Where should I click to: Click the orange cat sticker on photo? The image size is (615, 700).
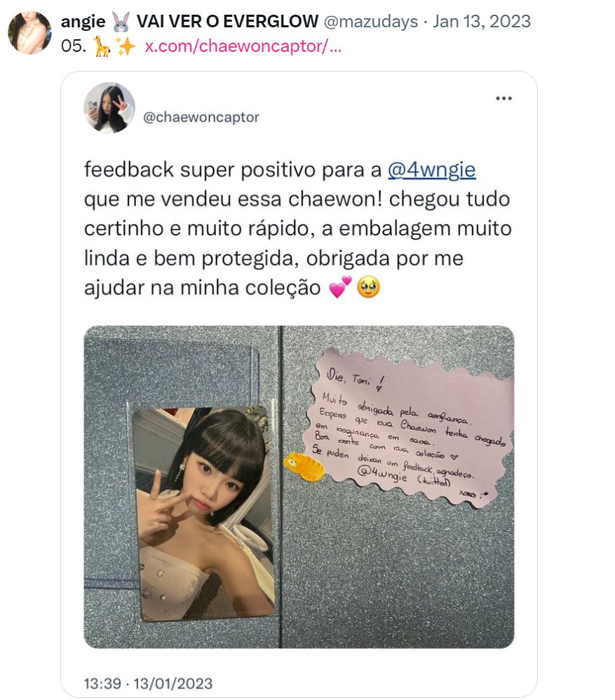point(304,466)
